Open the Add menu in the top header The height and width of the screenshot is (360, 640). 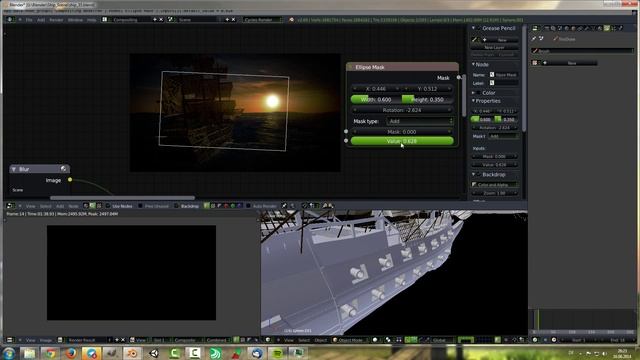tap(41, 20)
